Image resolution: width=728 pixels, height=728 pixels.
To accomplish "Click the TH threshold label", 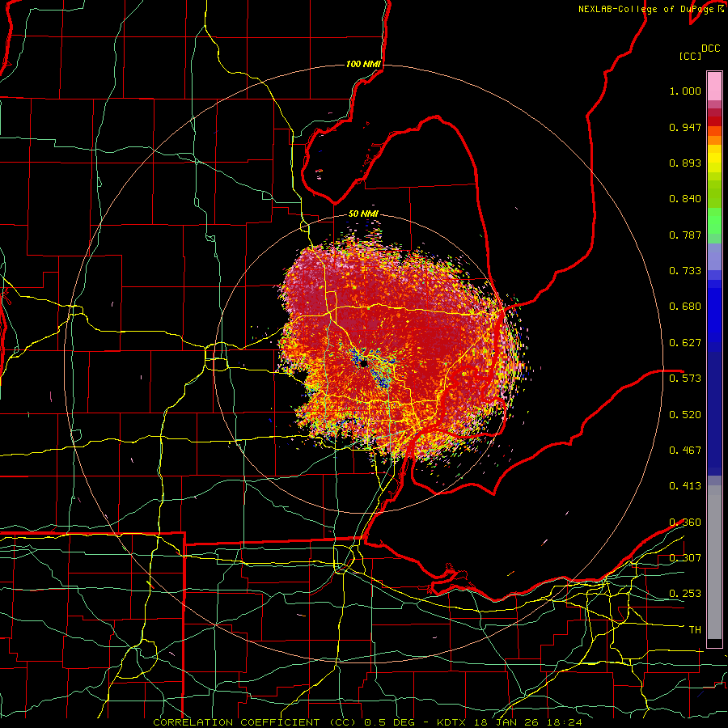I will [x=695, y=630].
